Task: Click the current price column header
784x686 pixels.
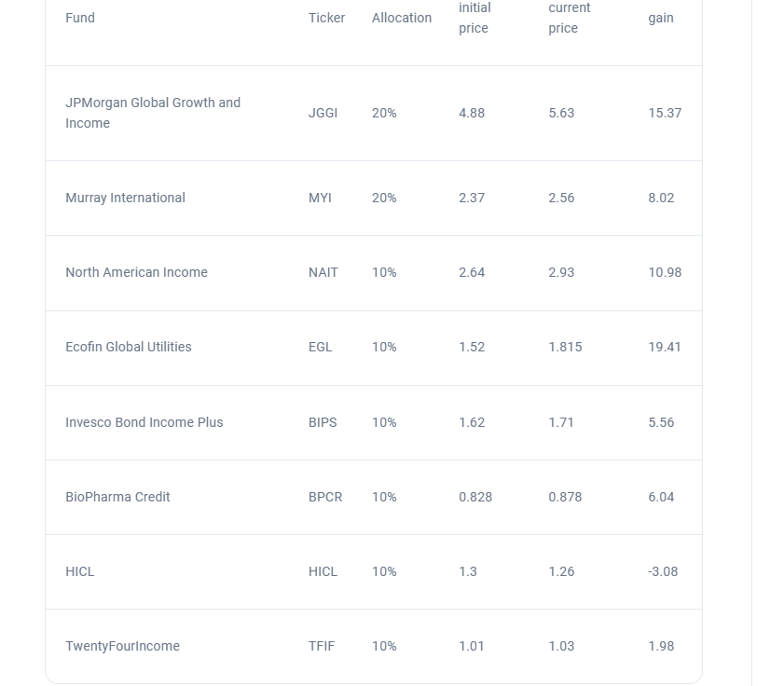Action: coord(569,18)
